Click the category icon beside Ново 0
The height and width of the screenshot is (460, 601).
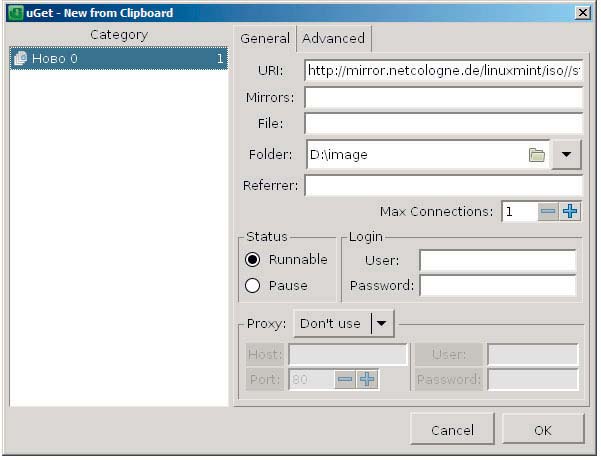(20, 58)
